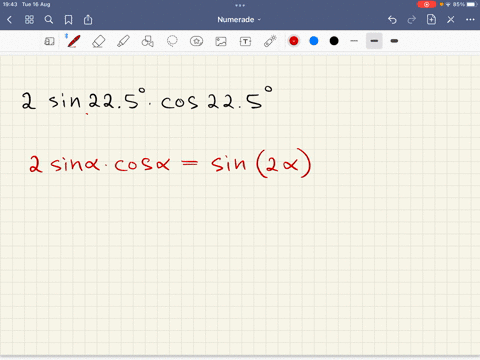
Task: Open the share/export menu
Action: coord(88,20)
